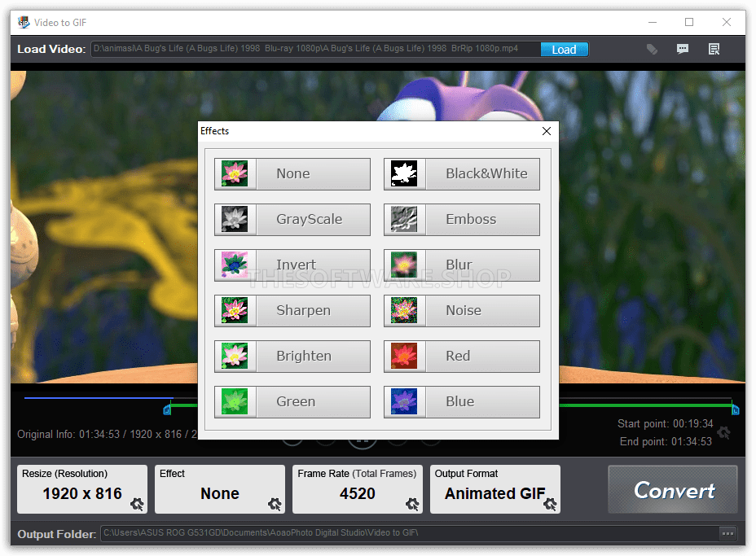756x556 pixels.
Task: Click the Emboss preview thumbnail
Action: coord(404,219)
